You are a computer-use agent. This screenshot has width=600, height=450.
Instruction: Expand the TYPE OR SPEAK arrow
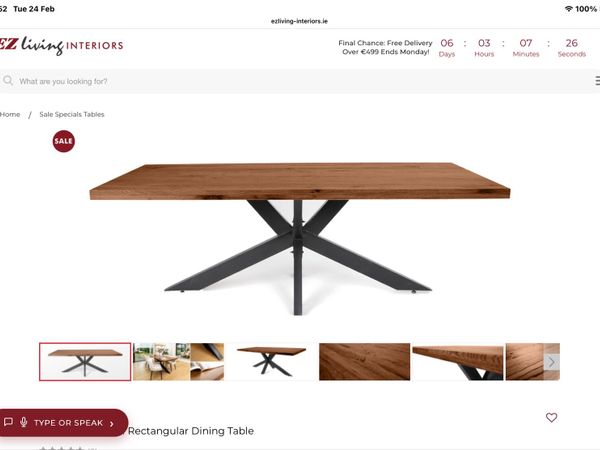pos(111,423)
